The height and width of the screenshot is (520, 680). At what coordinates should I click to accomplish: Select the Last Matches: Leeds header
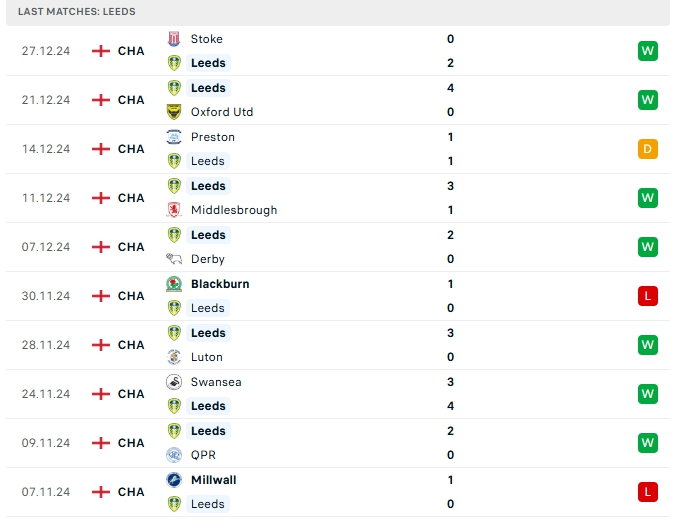(x=77, y=11)
